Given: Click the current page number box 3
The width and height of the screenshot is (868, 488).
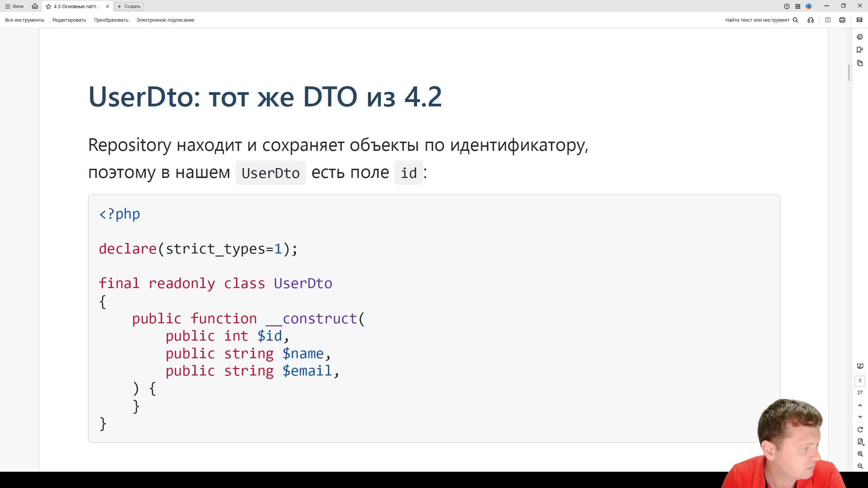Looking at the screenshot, I should coord(860,381).
